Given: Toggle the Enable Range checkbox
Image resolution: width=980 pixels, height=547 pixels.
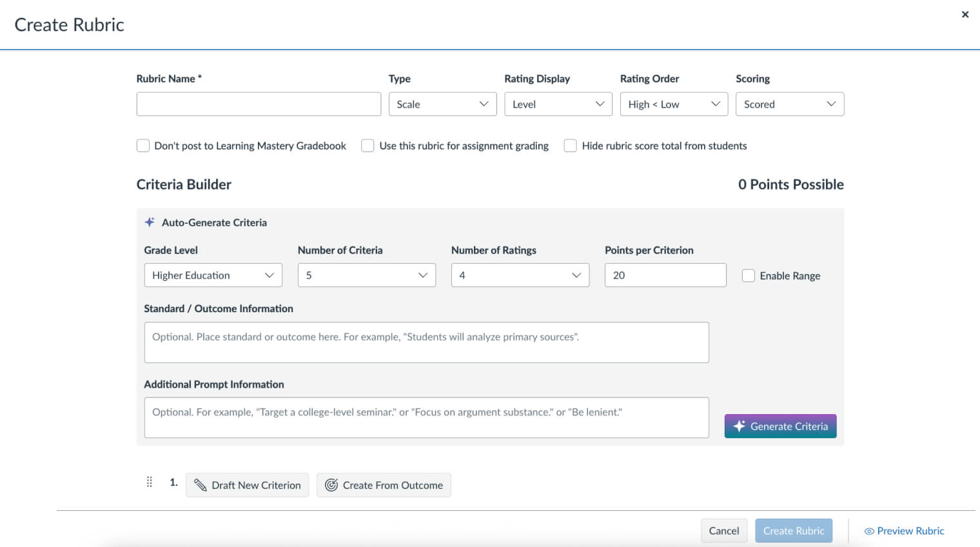Looking at the screenshot, I should (748, 275).
